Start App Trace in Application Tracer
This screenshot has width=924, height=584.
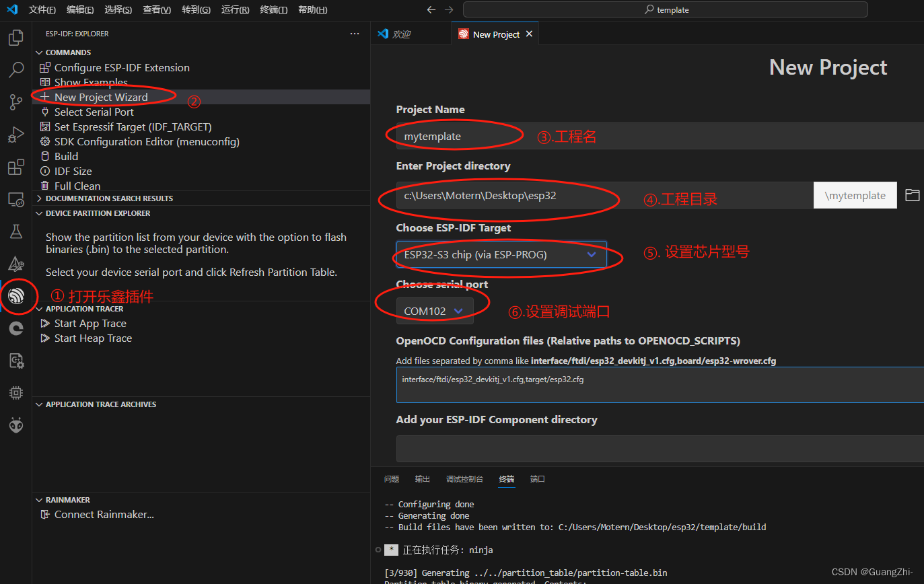pos(201,324)
